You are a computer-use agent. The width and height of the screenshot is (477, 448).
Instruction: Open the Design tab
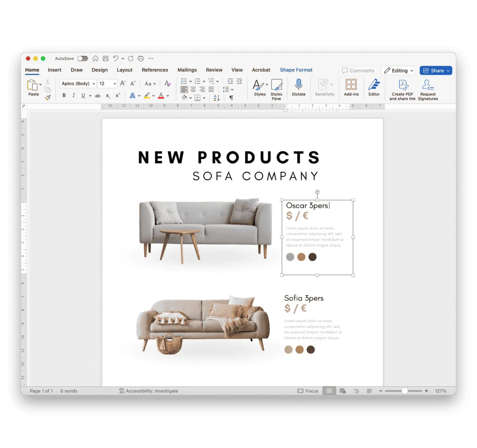coord(100,70)
